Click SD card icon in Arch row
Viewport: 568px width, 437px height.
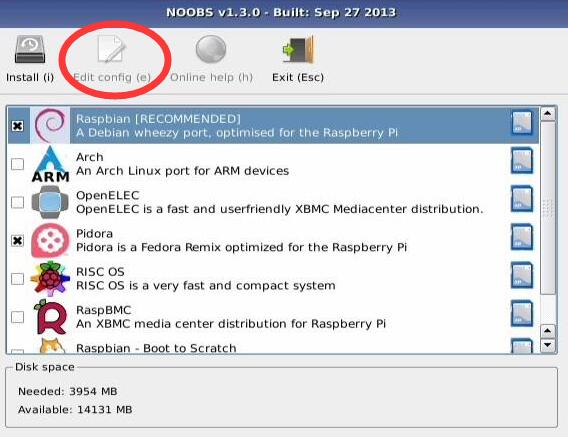point(522,161)
